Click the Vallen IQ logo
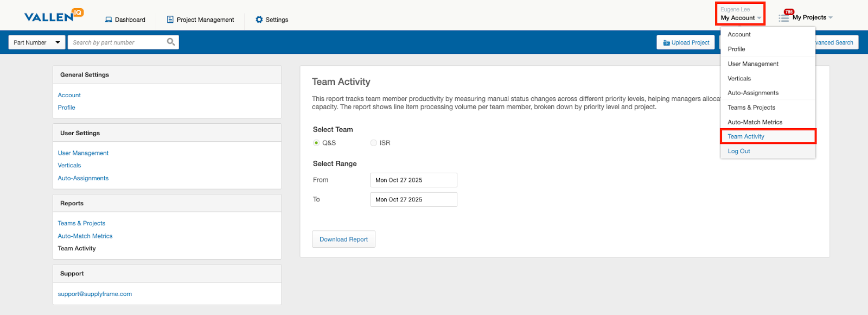Image resolution: width=868 pixels, height=315 pixels. tap(53, 16)
